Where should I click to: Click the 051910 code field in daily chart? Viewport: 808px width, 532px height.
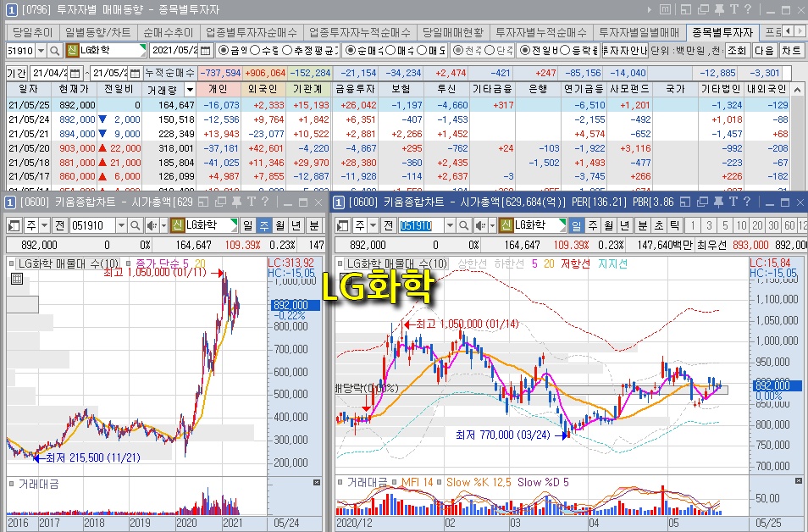click(421, 225)
